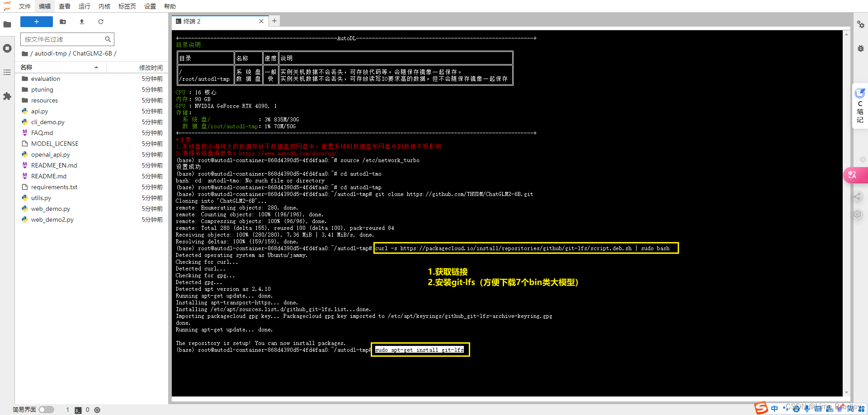
Task: Click the pink translate floating button
Action: point(854,175)
